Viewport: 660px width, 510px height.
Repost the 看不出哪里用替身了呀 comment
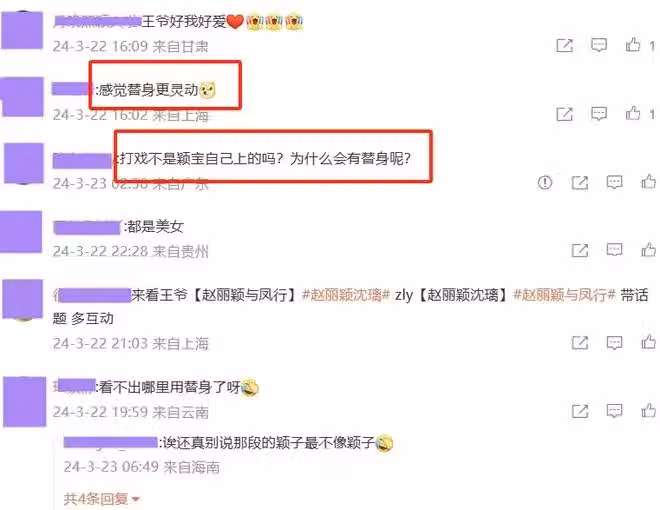580,411
